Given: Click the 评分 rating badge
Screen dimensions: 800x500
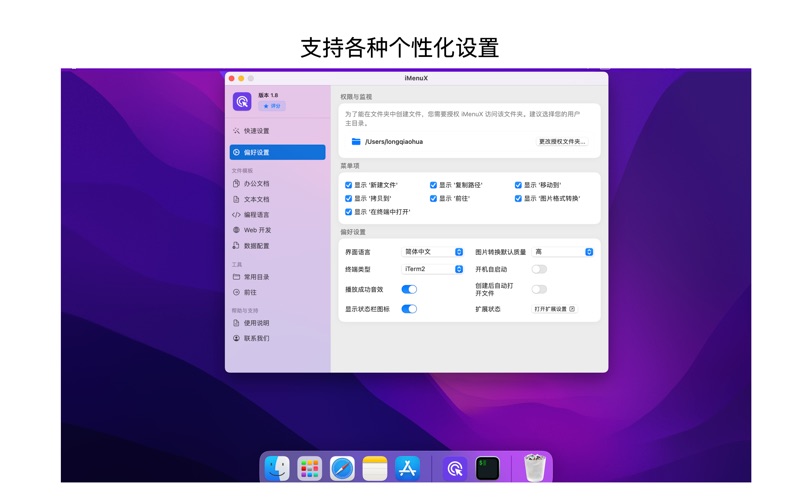Looking at the screenshot, I should (x=272, y=106).
